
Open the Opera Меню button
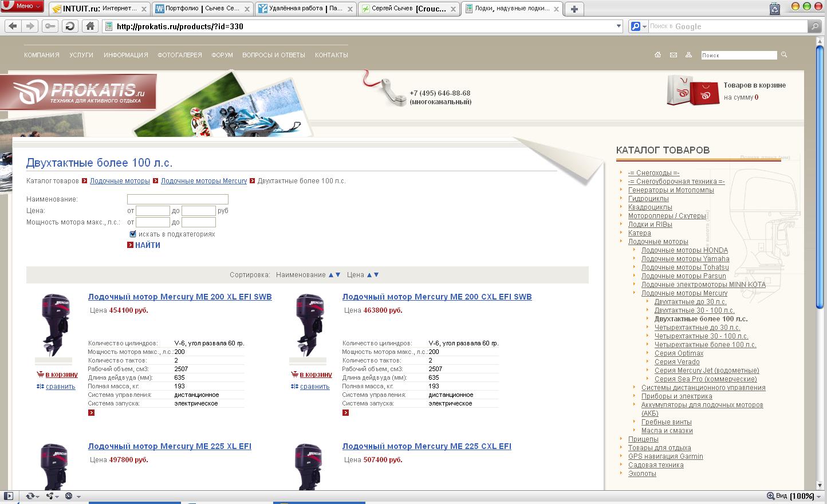(22, 6)
